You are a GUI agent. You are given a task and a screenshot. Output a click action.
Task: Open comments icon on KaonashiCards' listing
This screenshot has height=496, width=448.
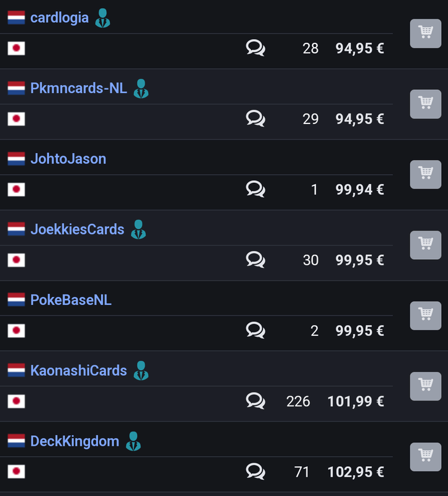point(255,401)
